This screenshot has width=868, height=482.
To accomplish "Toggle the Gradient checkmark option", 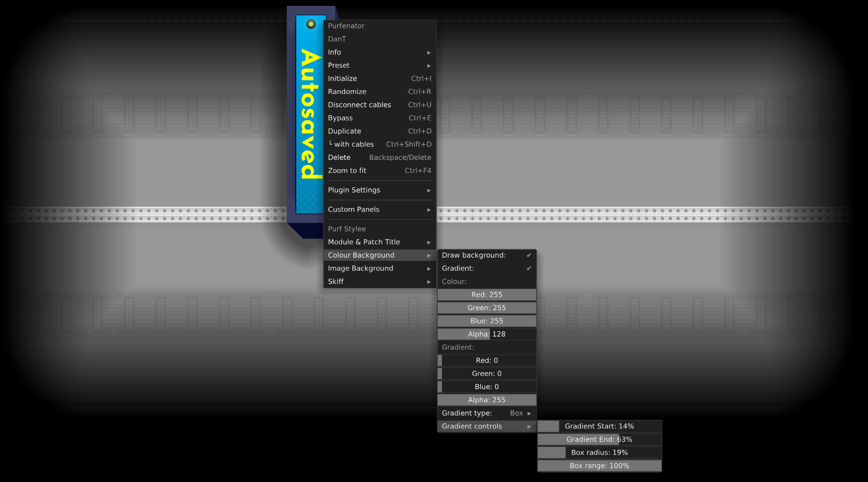I will pos(487,268).
